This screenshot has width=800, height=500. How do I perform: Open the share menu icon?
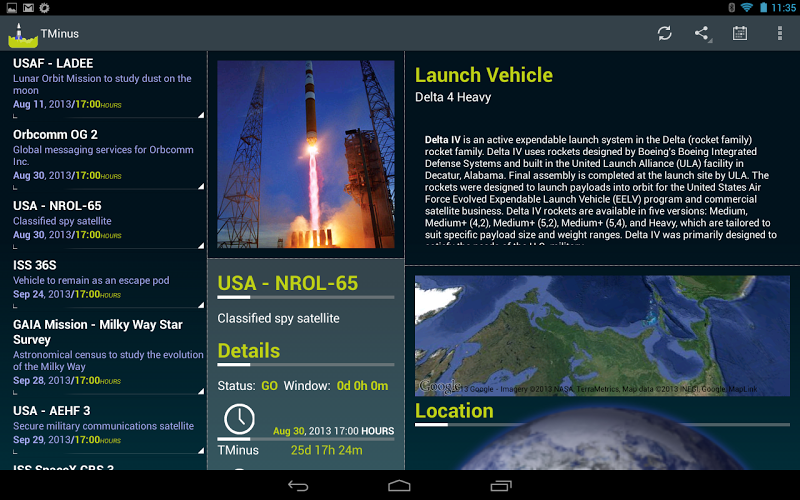pyautogui.click(x=702, y=34)
